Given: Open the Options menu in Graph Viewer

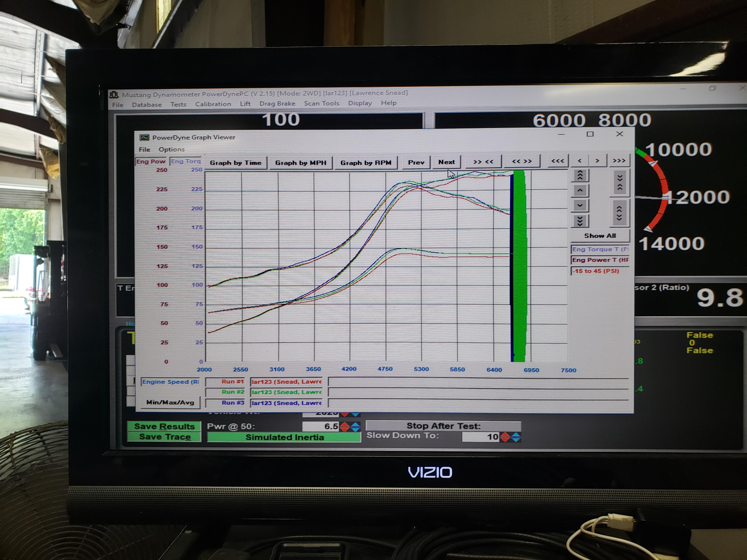Looking at the screenshot, I should point(172,149).
